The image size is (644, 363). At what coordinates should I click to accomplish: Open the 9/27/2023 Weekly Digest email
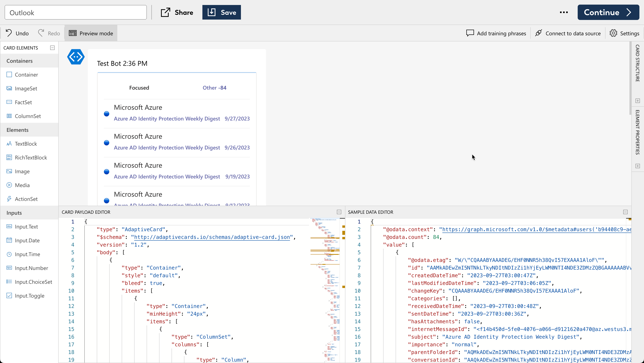(177, 114)
